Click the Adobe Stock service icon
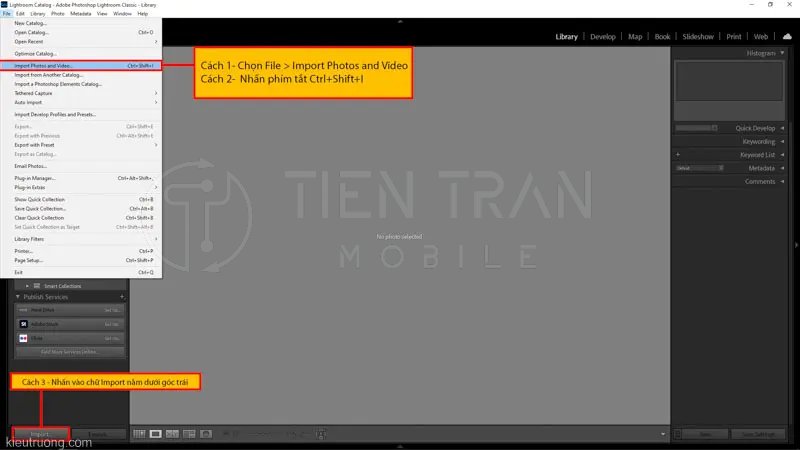Viewport: 800px width, 450px height. pyautogui.click(x=23, y=324)
